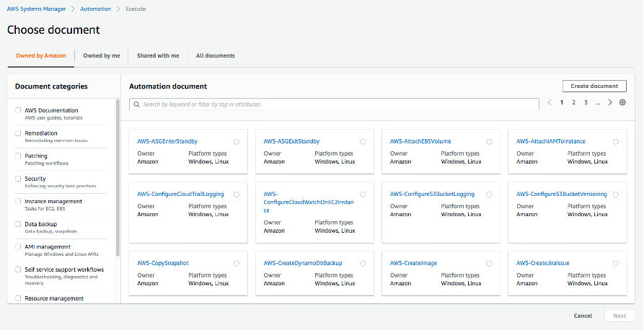Check Self service support workflows category
644x330 pixels.
[x=18, y=269]
